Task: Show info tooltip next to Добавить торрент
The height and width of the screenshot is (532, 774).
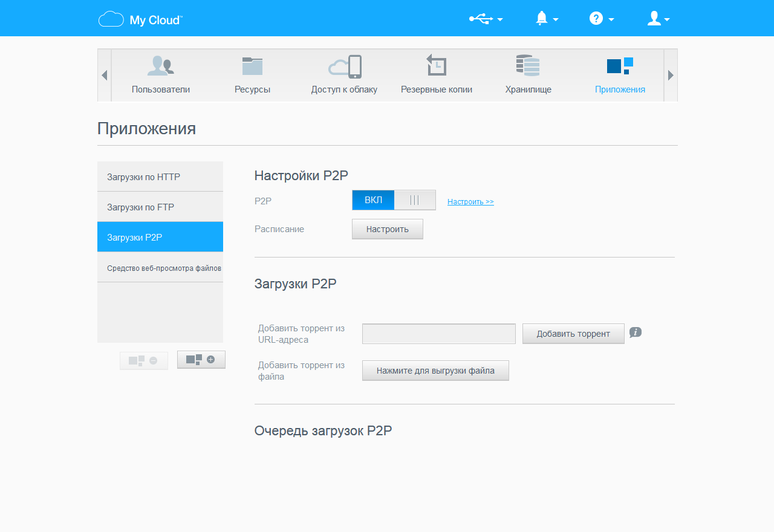Action: point(636,332)
